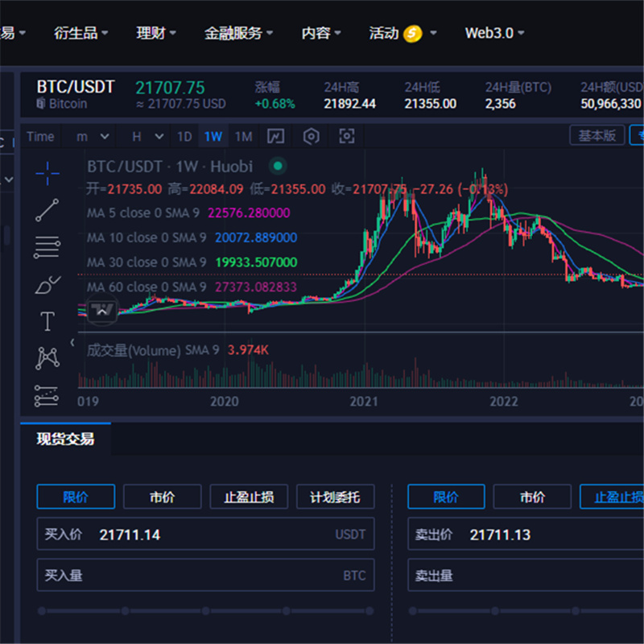The width and height of the screenshot is (644, 644).
Task: Click the 买入量 amount input field
Action: point(206,575)
